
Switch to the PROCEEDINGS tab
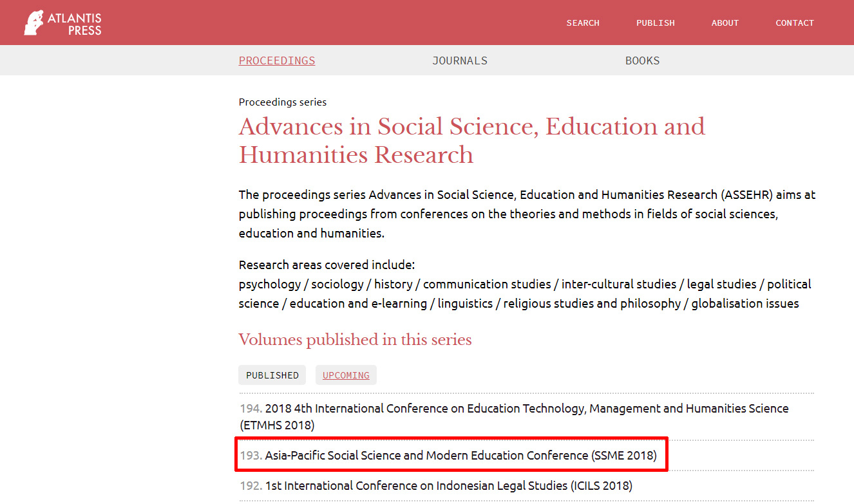pos(276,61)
